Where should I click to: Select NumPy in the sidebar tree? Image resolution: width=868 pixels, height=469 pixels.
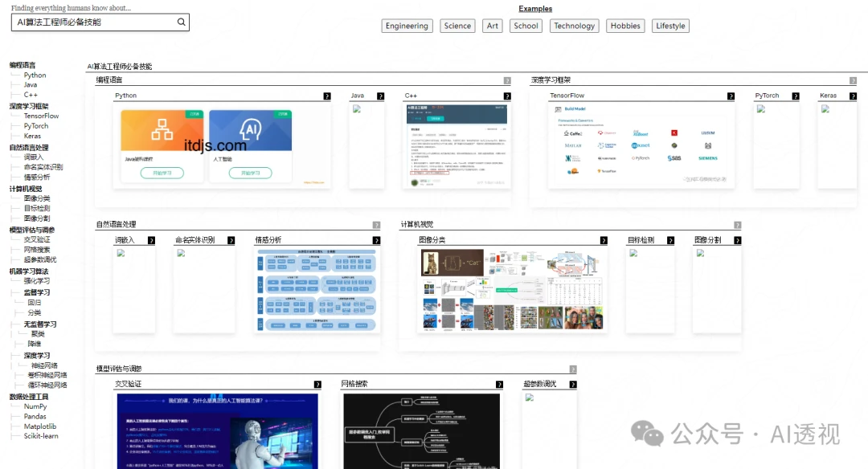35,406
